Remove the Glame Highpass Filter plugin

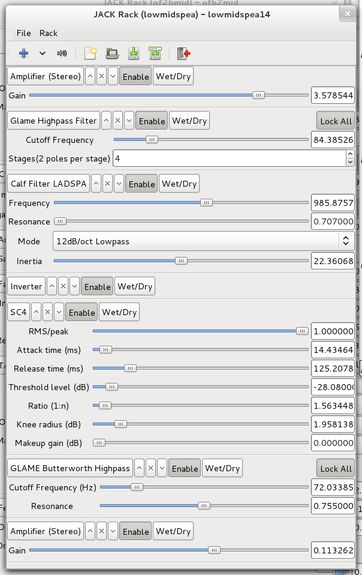point(118,121)
